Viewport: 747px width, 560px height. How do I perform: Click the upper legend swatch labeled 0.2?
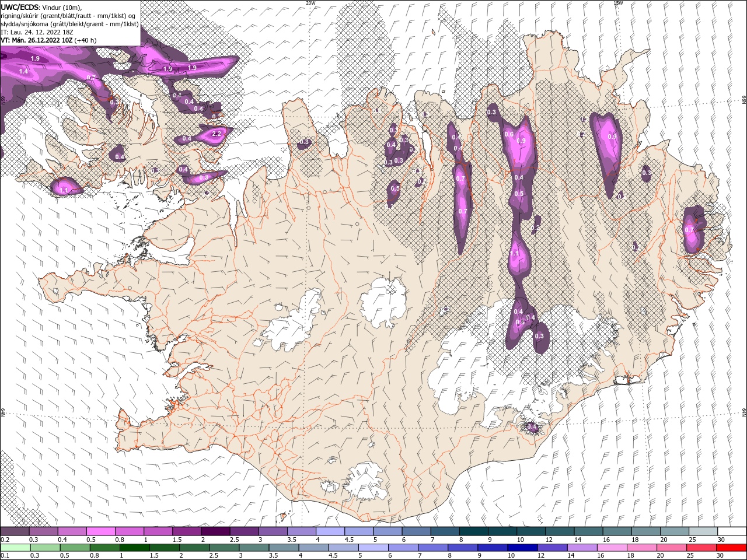(x=15, y=531)
